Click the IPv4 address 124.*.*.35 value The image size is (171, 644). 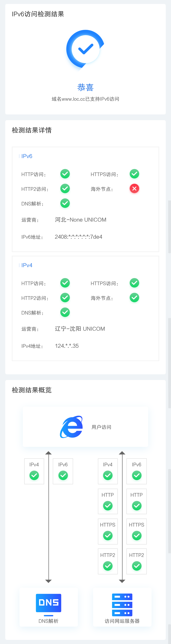click(x=67, y=346)
